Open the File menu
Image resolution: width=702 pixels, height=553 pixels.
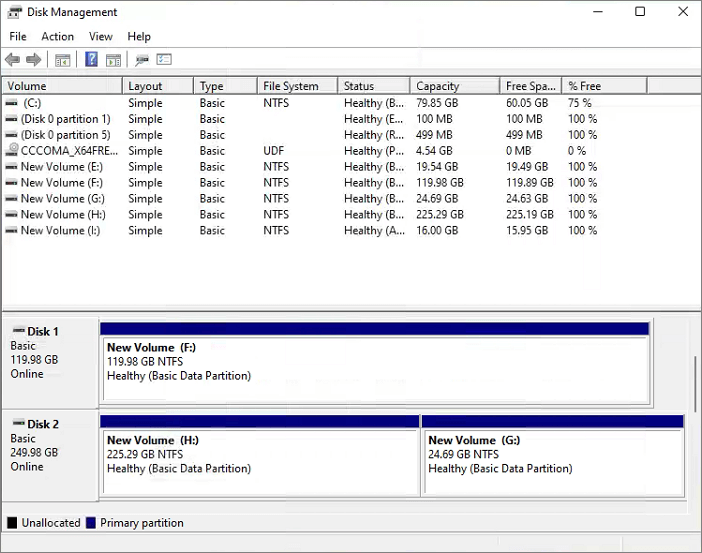(18, 37)
